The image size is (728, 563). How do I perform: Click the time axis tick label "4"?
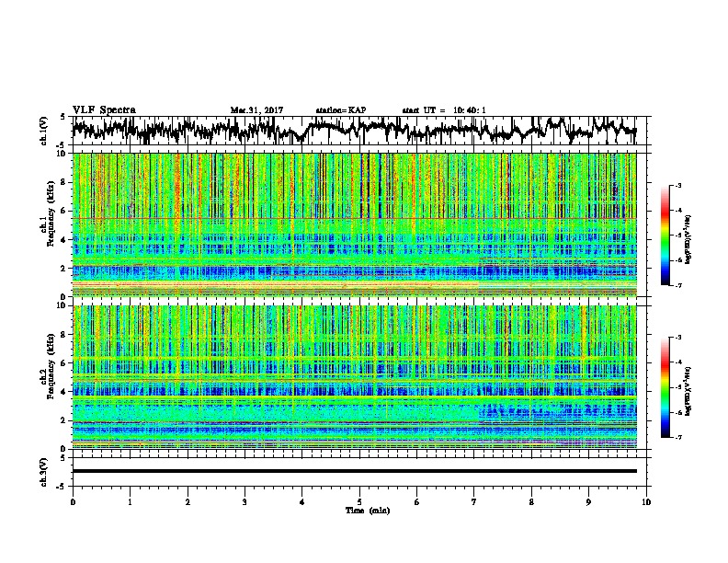(x=301, y=502)
